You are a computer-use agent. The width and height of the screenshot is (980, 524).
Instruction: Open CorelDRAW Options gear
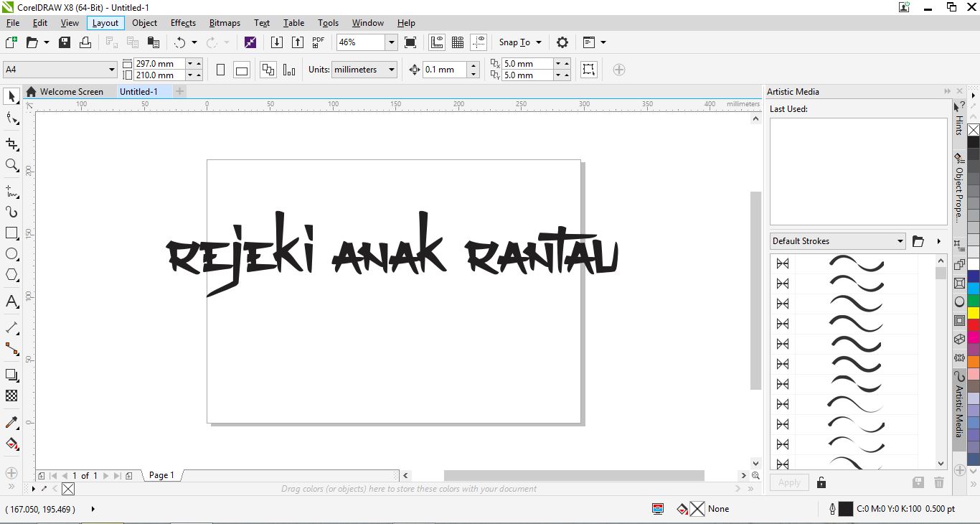pos(562,42)
